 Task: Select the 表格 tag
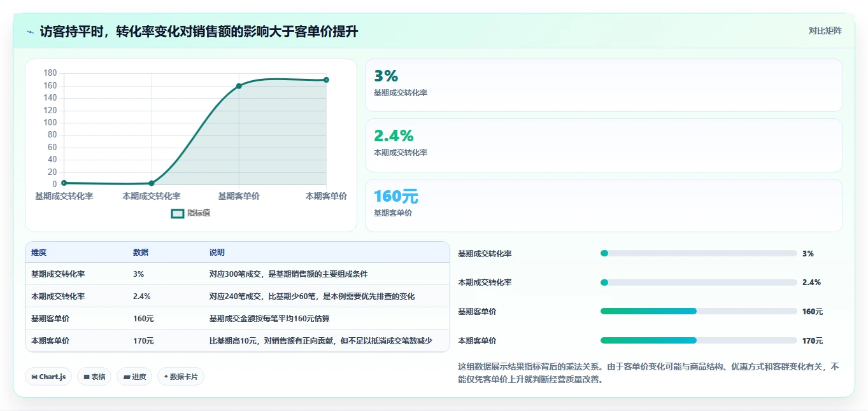(94, 377)
